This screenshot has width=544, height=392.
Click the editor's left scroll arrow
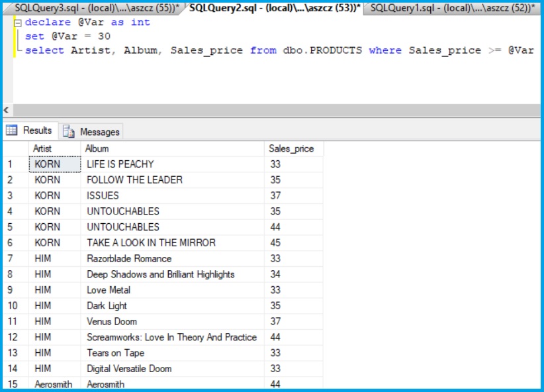click(7, 111)
